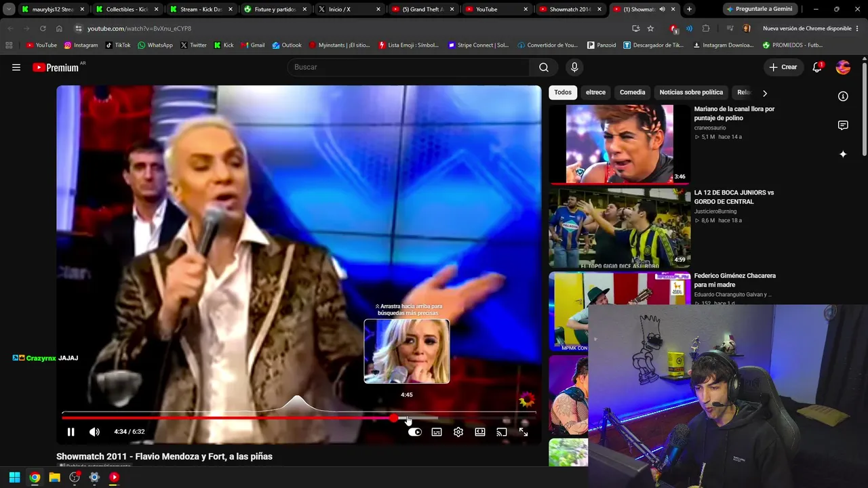Switch to maurybjs12 Stream tab

pos(53,9)
